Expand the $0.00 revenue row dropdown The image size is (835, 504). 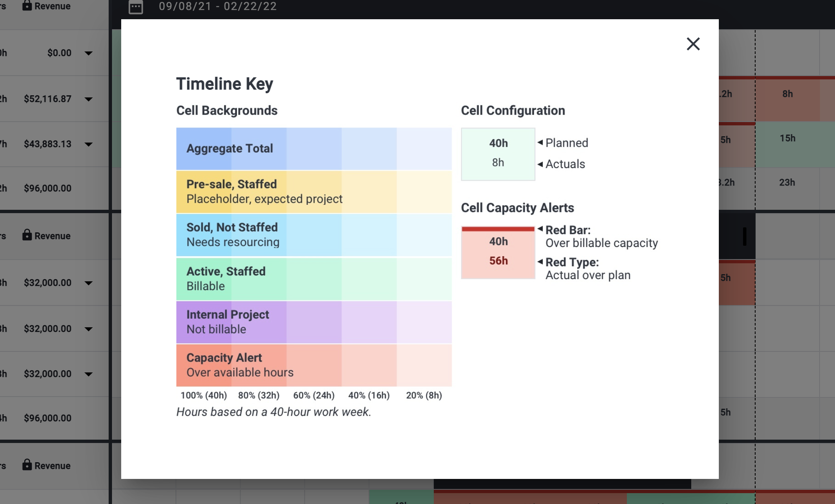coord(88,53)
